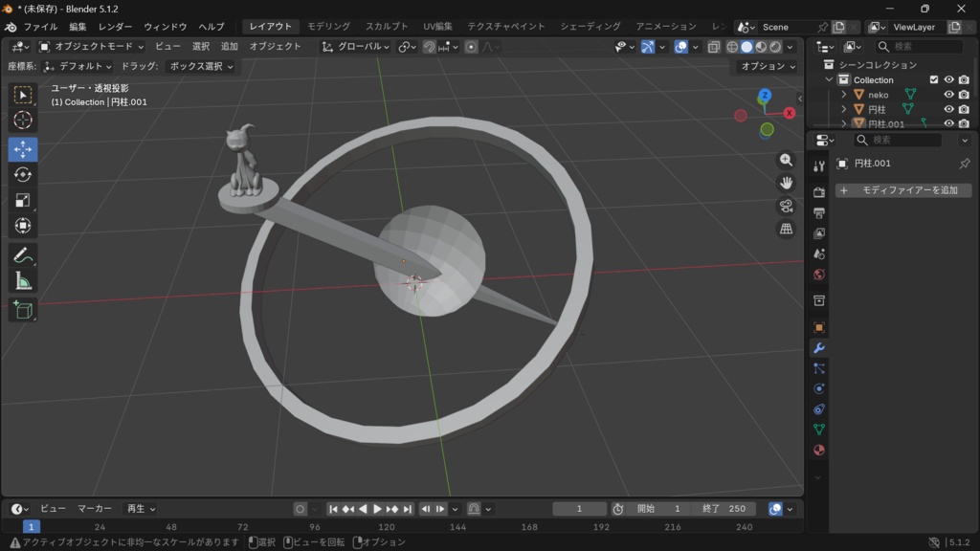Open Physics properties tab
980x551 pixels.
819,388
